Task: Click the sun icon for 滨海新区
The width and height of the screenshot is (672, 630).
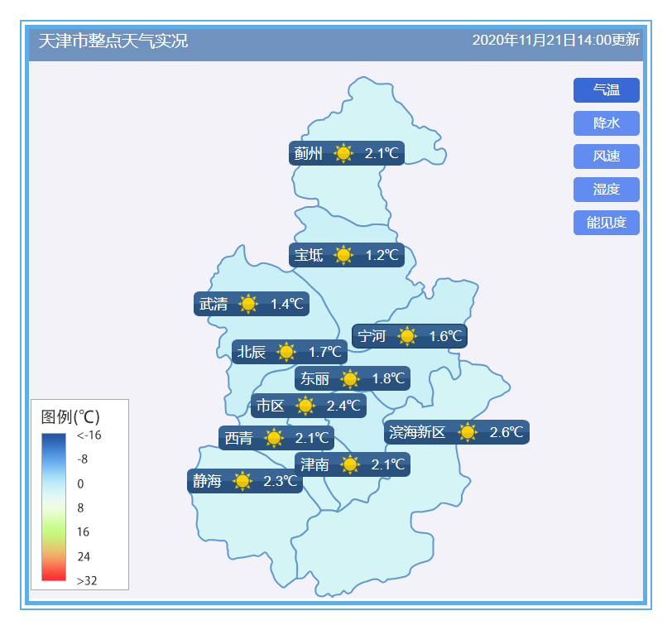Action: pos(468,432)
